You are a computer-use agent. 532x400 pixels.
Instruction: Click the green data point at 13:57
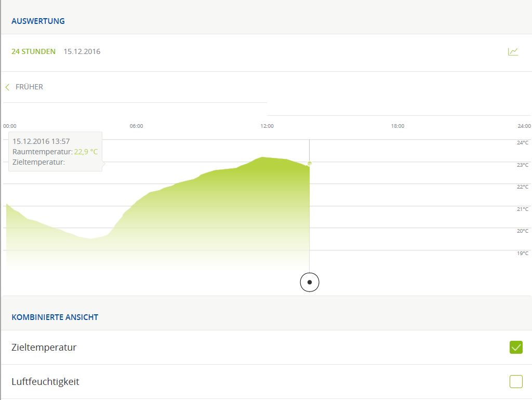point(310,164)
